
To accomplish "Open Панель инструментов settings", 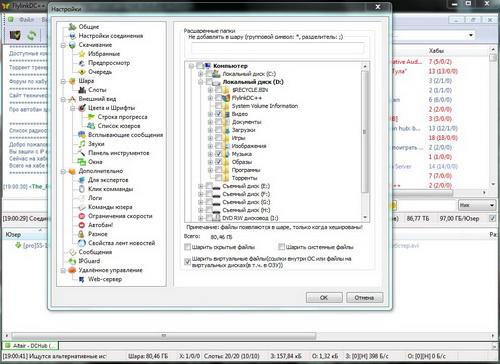I will click(x=118, y=153).
